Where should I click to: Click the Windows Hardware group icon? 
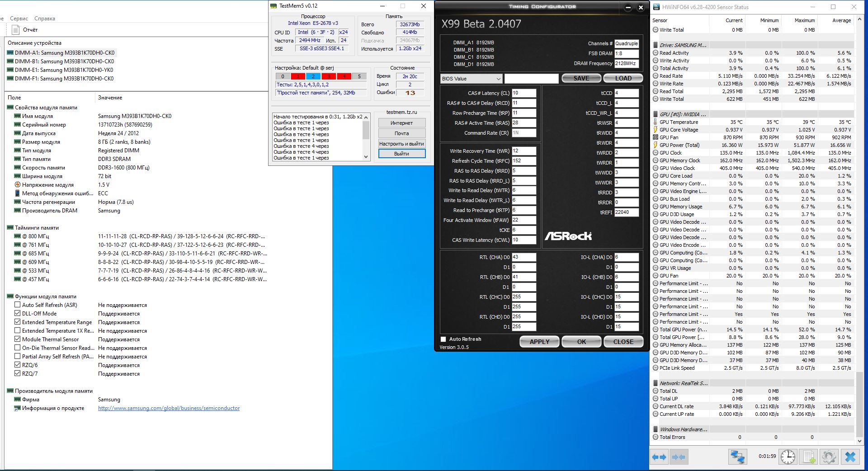click(656, 429)
